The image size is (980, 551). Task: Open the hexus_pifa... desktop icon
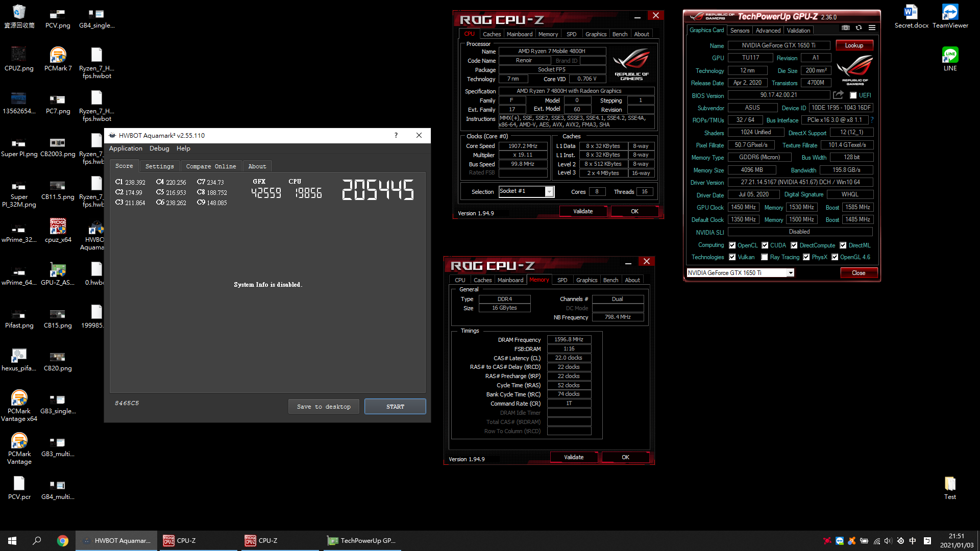pyautogui.click(x=19, y=359)
